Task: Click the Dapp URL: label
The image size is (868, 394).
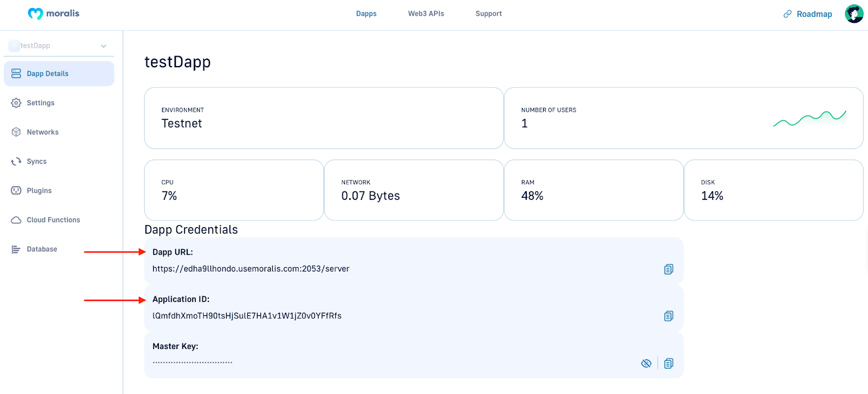Action: tap(173, 252)
